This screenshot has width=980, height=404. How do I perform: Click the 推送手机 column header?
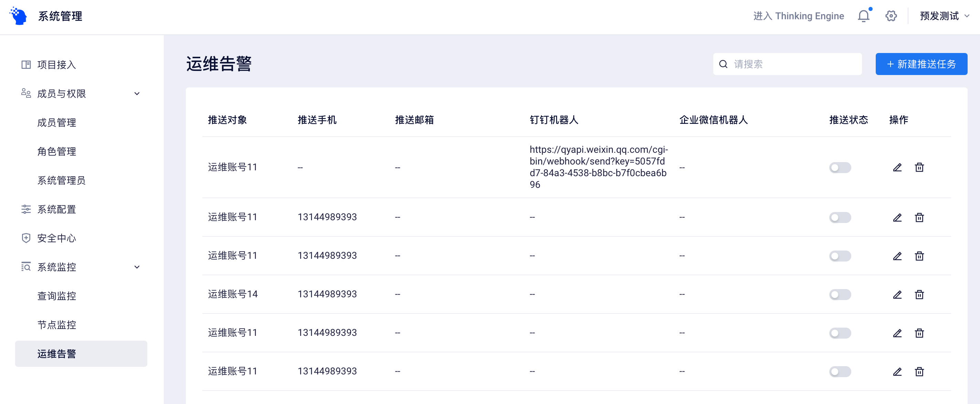point(317,120)
